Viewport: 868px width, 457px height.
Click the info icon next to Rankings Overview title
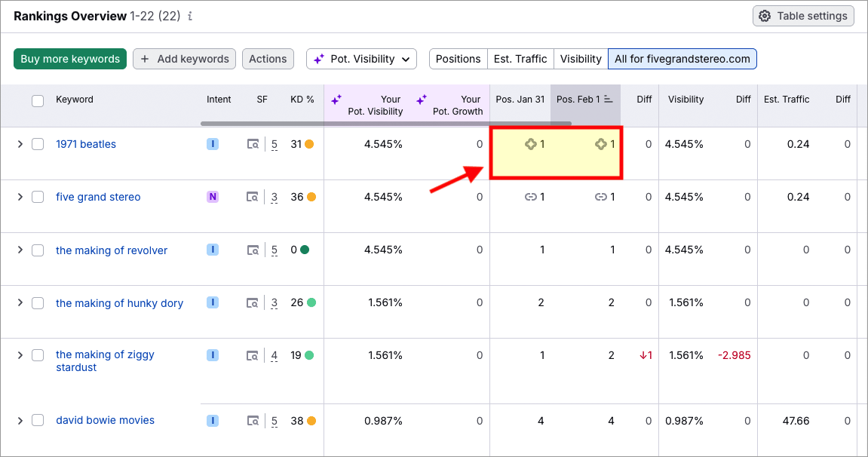[x=189, y=15]
